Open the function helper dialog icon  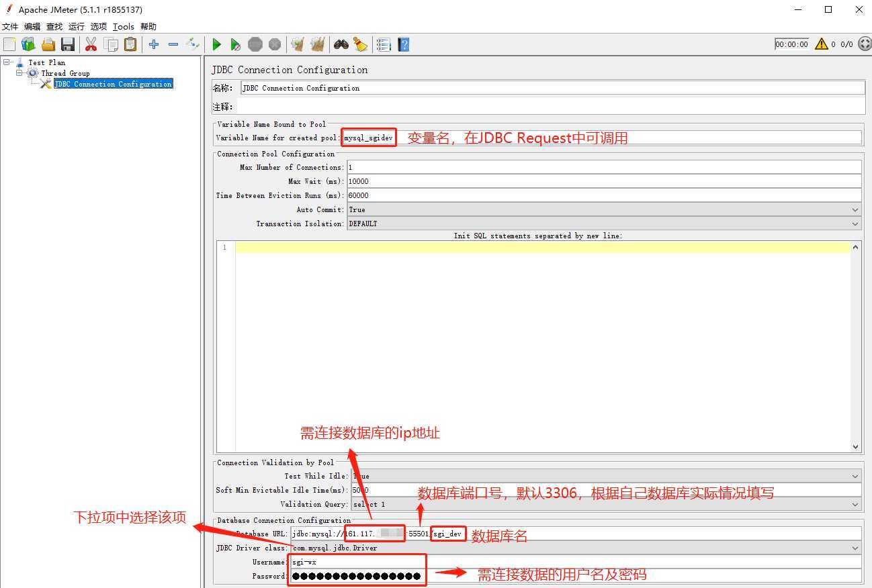[x=384, y=44]
